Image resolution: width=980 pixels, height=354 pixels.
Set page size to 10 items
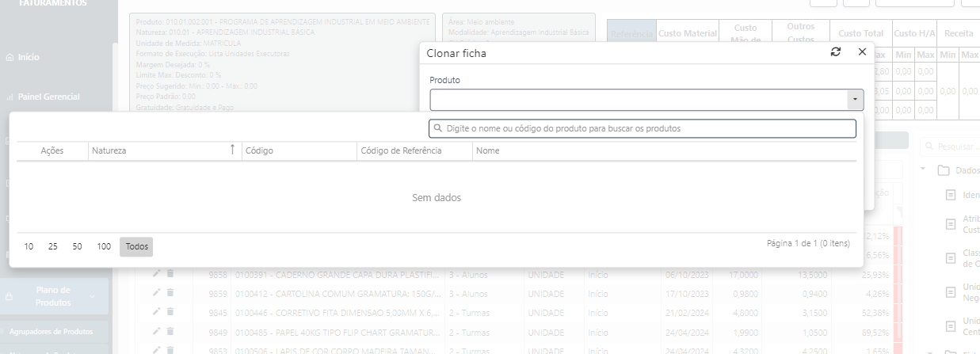29,247
